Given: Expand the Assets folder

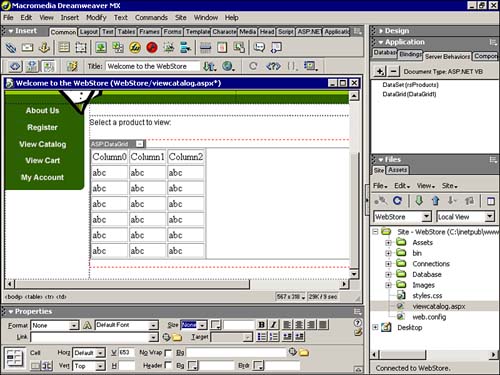Looking at the screenshot, I should point(388,243).
